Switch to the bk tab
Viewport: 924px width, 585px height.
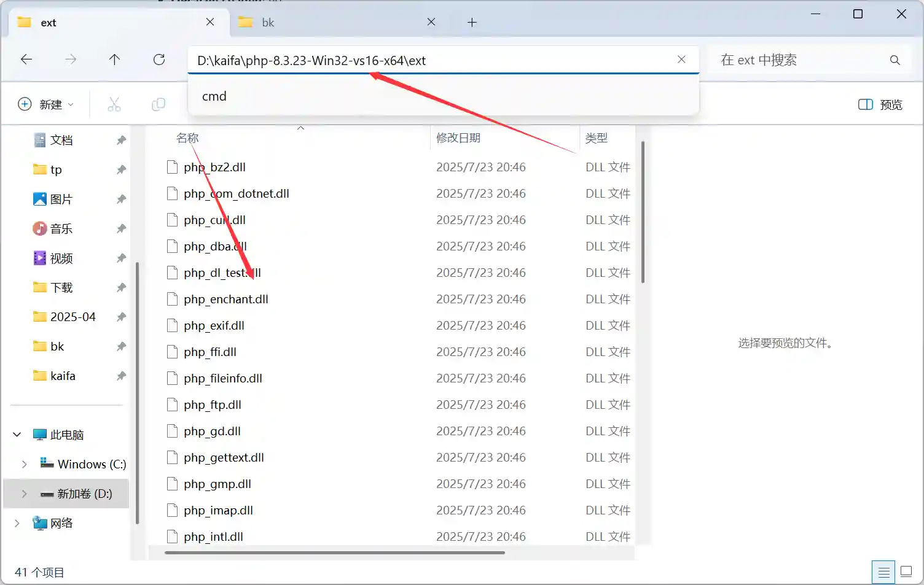(x=267, y=22)
